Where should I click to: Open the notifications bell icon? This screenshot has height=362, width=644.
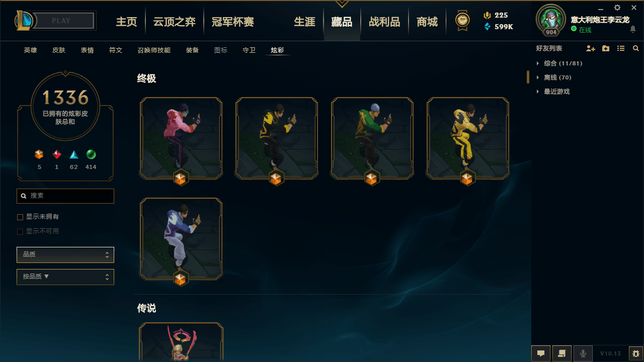coord(633,30)
